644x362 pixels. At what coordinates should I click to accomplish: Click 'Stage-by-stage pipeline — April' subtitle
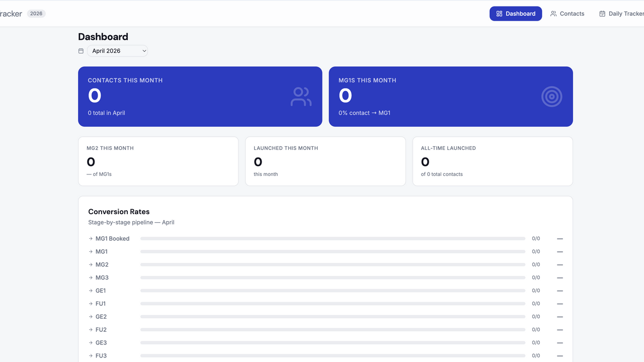point(131,222)
